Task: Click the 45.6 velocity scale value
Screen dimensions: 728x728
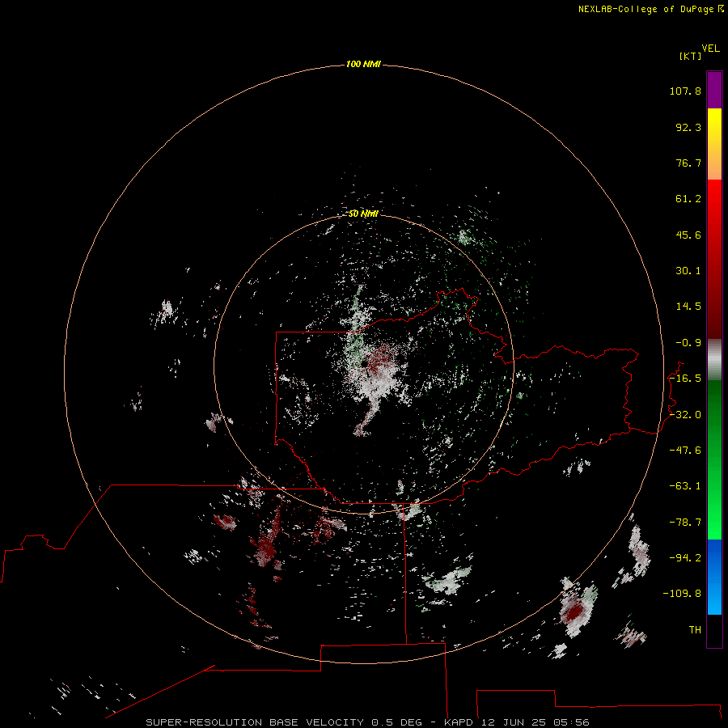Action: point(688,235)
